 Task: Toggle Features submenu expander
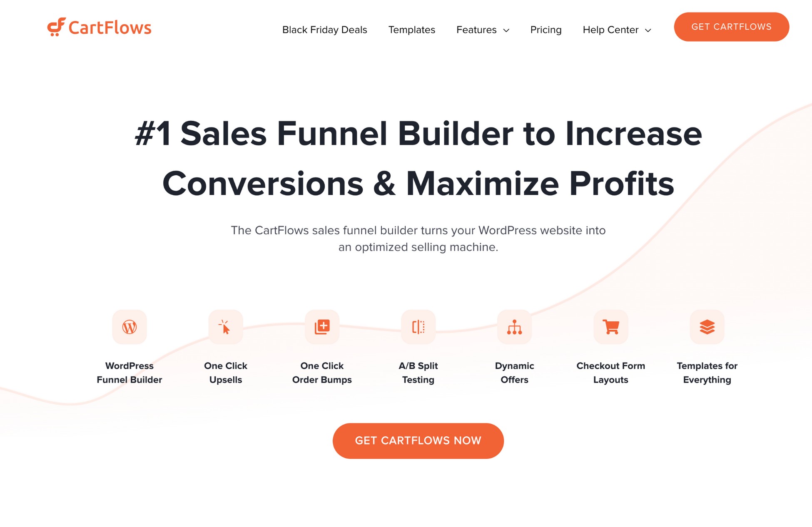click(x=506, y=30)
